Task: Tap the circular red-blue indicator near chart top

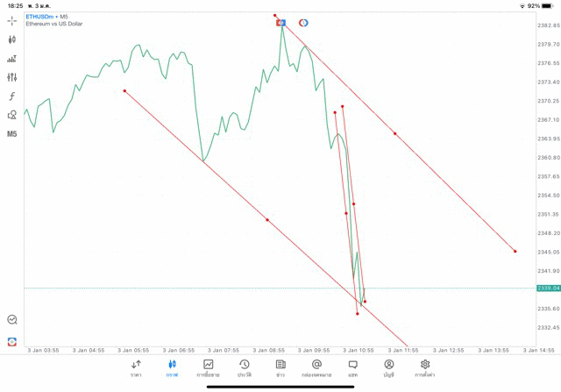Action: click(303, 22)
